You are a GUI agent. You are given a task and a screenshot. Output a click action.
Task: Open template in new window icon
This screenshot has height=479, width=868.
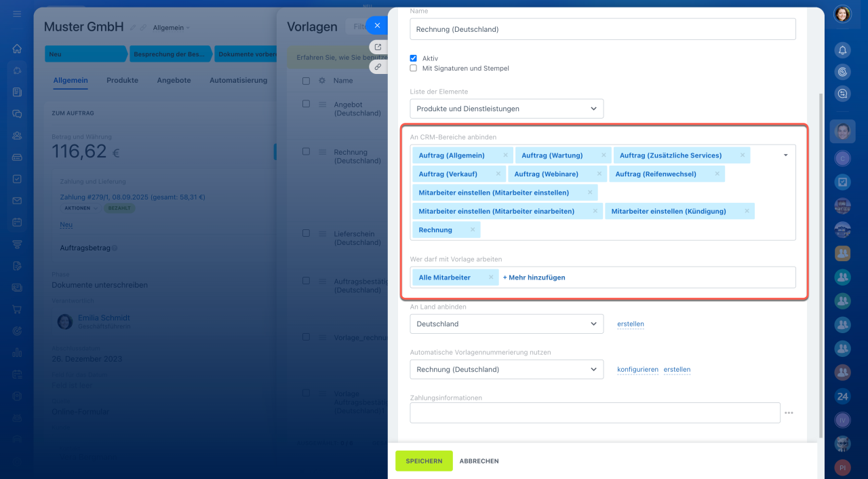coord(378,47)
